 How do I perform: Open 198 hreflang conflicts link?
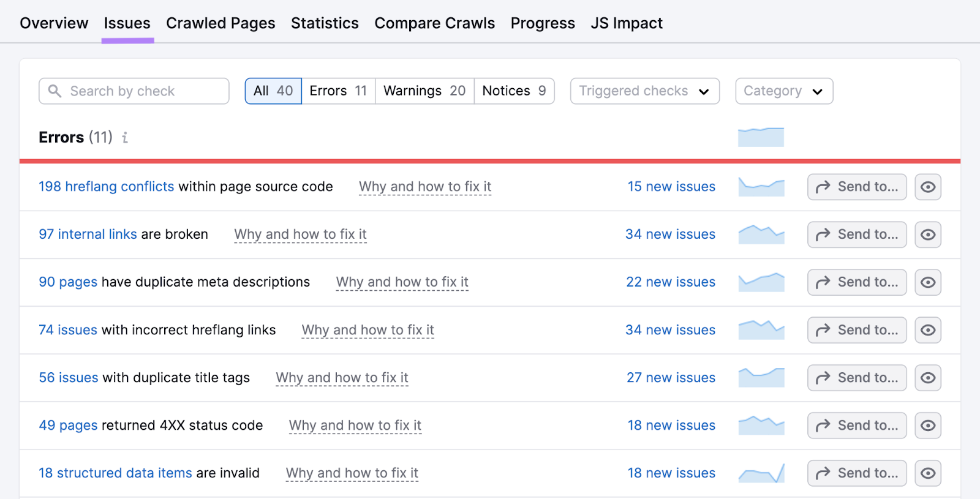107,187
